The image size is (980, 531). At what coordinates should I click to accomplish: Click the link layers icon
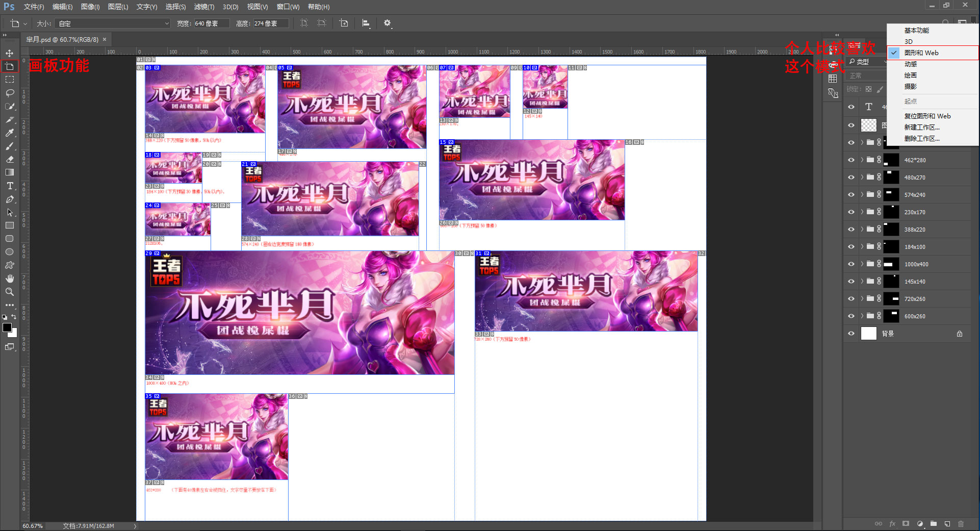pos(879,523)
